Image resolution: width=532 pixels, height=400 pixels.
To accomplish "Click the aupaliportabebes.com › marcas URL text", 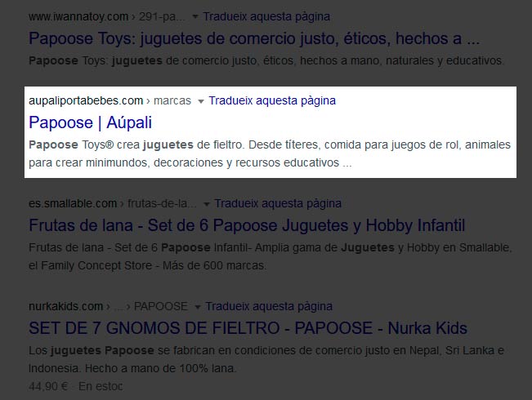I will click(x=110, y=100).
